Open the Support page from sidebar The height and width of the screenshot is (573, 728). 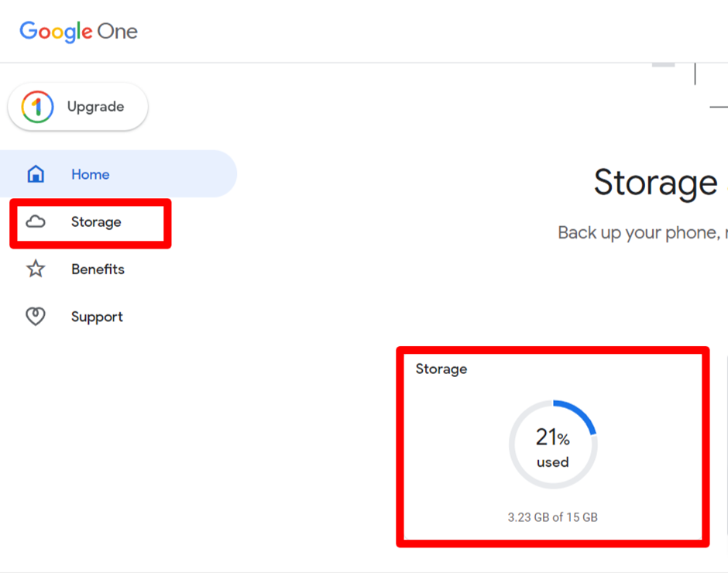pos(97,317)
